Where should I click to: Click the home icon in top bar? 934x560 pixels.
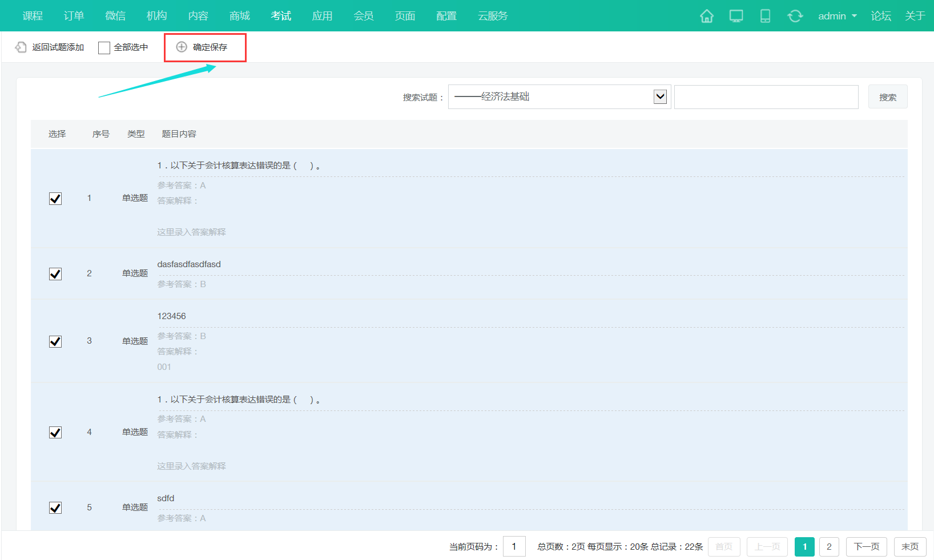tap(707, 16)
